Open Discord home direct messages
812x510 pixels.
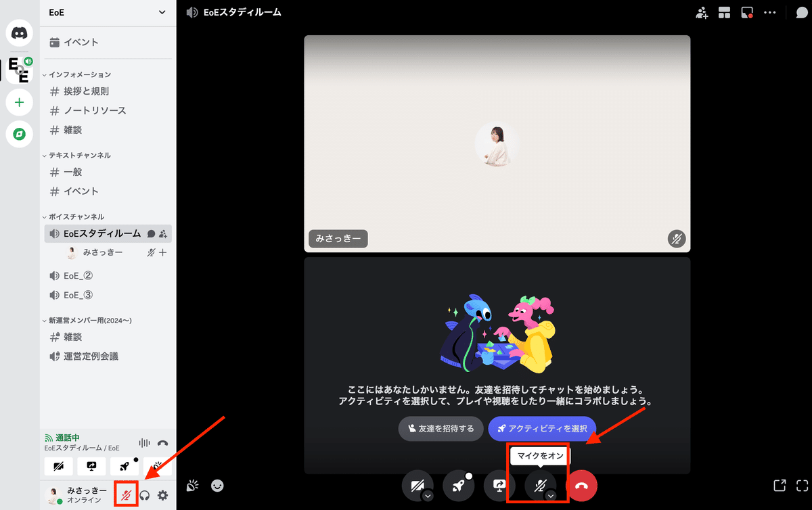pos(19,34)
